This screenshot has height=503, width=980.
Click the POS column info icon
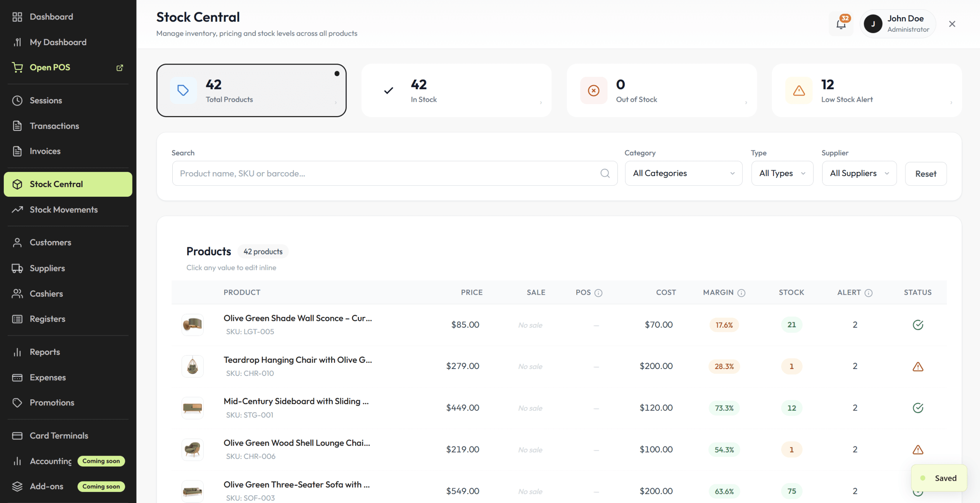tap(598, 293)
